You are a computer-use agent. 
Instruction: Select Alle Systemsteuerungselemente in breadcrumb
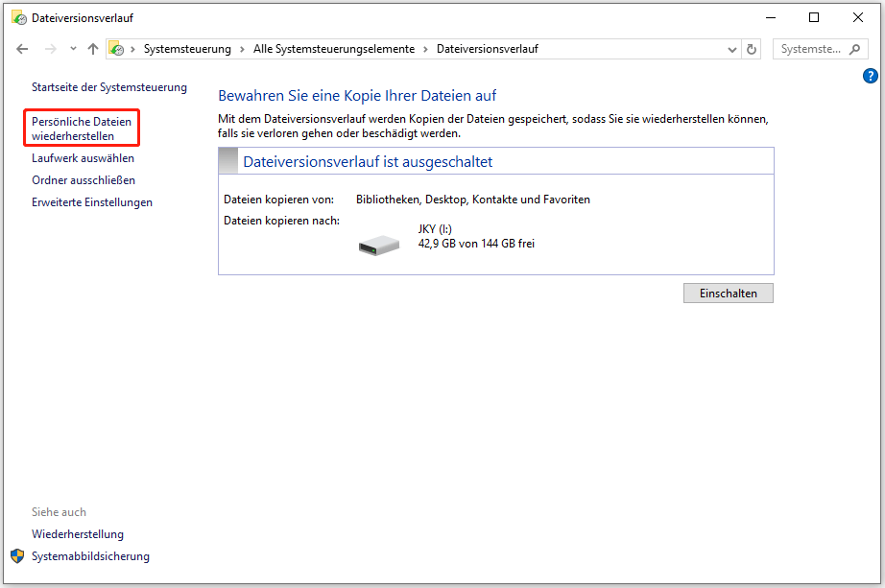point(334,49)
